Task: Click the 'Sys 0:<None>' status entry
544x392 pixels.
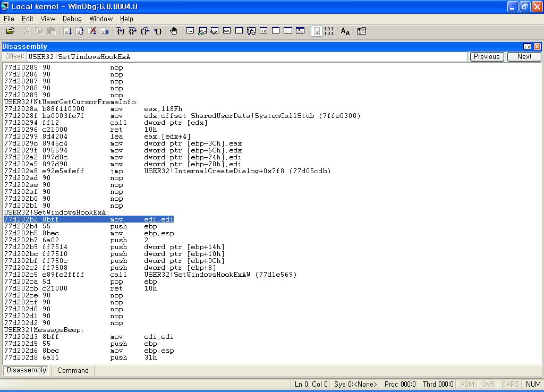Action: point(355,384)
